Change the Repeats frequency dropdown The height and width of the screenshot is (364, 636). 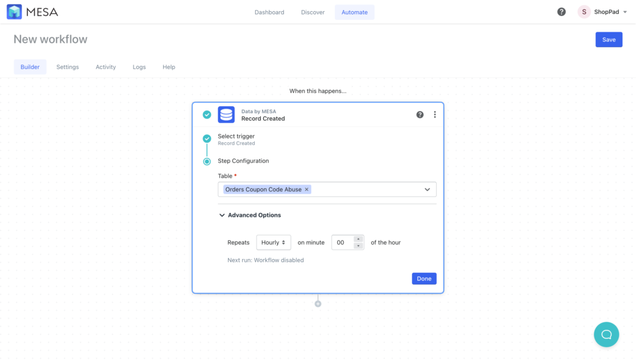273,242
